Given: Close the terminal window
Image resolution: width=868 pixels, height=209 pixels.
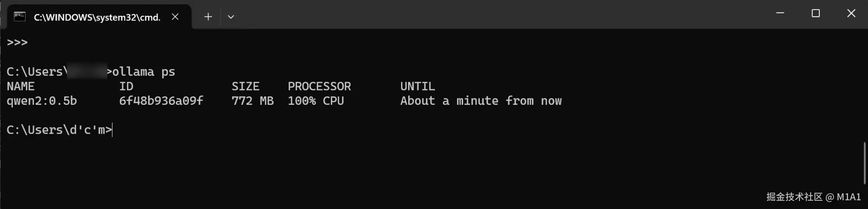Looking at the screenshot, I should click(x=851, y=13).
